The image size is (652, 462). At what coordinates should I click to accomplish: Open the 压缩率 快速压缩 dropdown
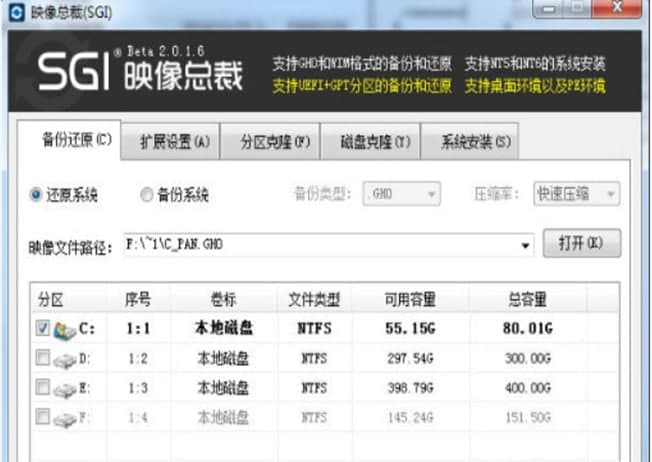coord(576,194)
